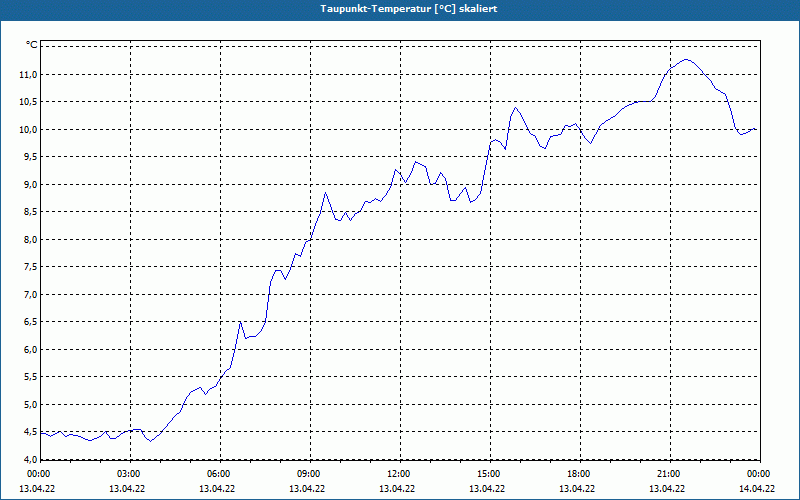
Task: Select the 10,5 y-axis label
Action: click(29, 102)
